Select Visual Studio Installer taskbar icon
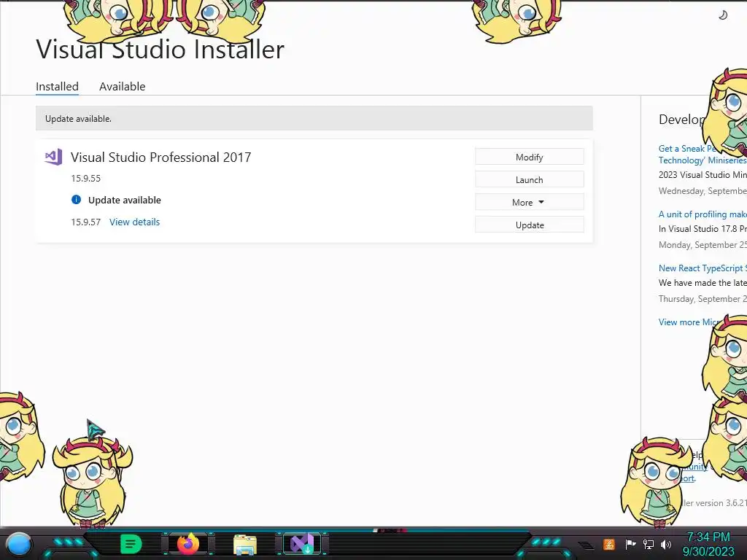Viewport: 747px width, 560px height. [x=302, y=544]
